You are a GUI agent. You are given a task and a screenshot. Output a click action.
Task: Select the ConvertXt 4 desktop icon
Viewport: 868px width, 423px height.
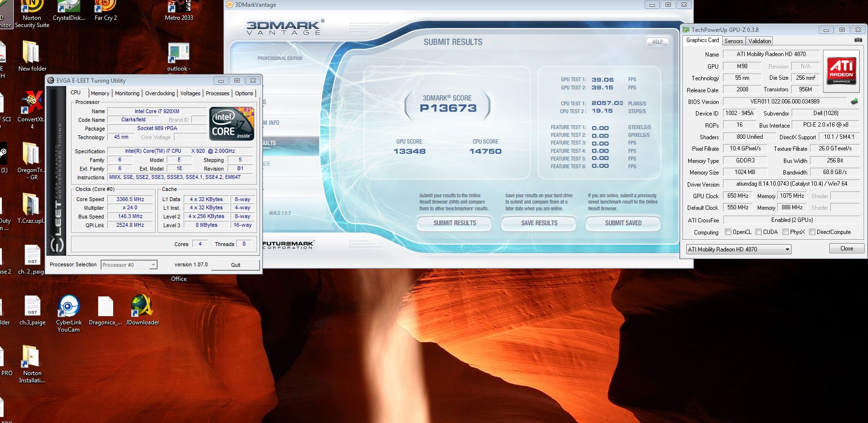click(x=32, y=110)
